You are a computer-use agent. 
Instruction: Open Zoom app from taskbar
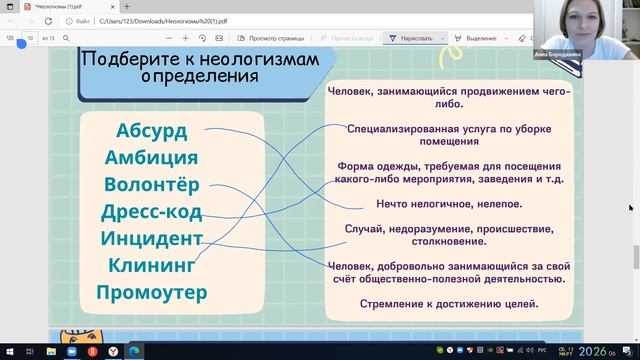click(x=72, y=351)
